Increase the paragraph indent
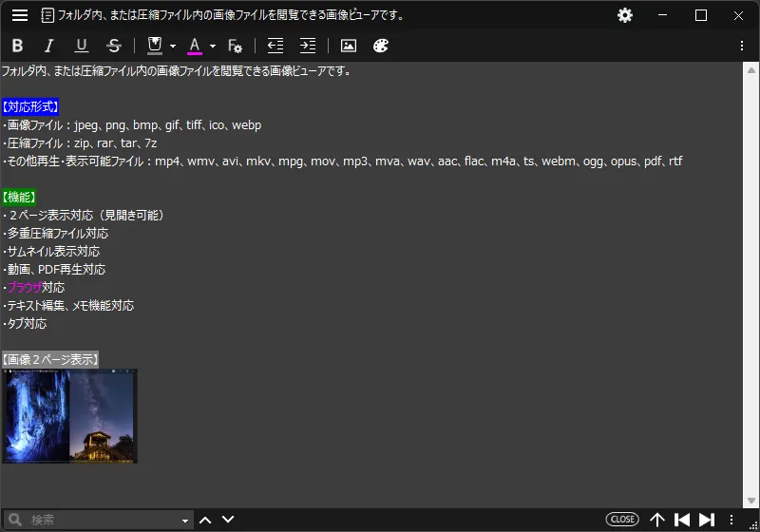 308,46
